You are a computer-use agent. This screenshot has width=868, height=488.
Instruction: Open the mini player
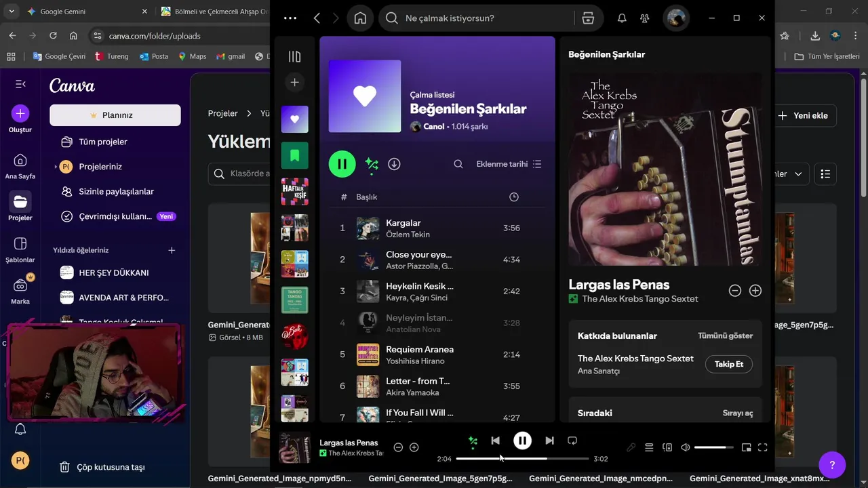[x=746, y=448]
